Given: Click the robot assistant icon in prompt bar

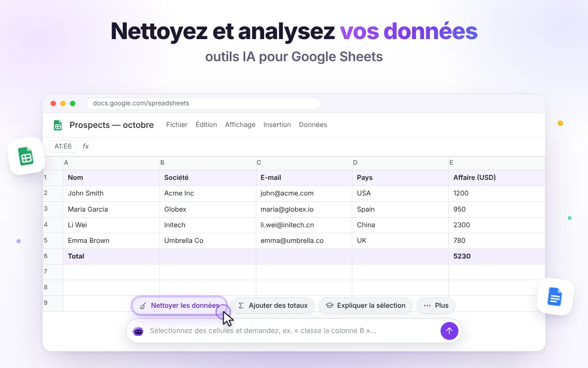Looking at the screenshot, I should click(x=138, y=331).
